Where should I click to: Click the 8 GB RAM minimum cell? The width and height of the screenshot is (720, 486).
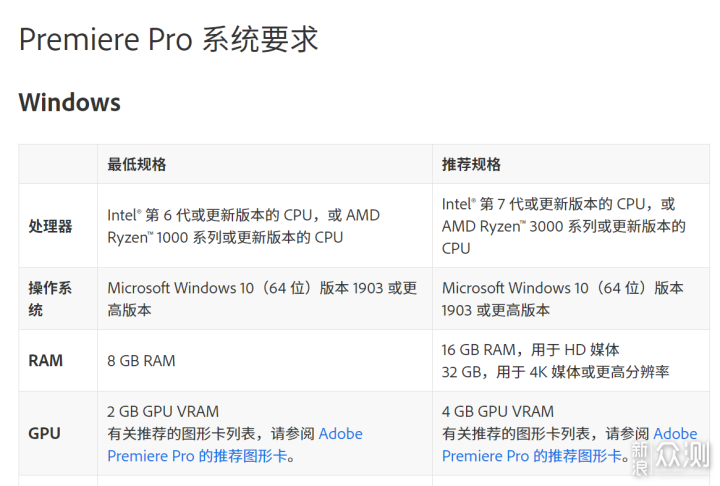point(141,360)
